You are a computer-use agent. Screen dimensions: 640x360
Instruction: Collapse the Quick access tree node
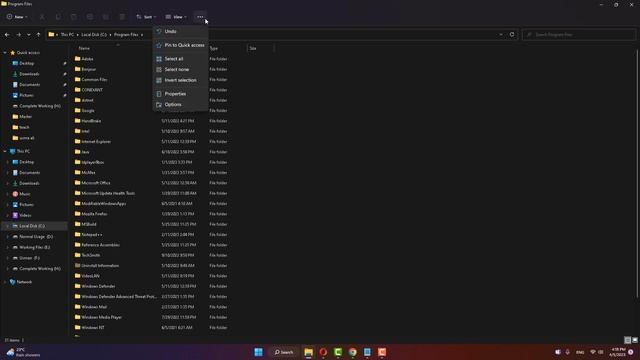click(5, 53)
